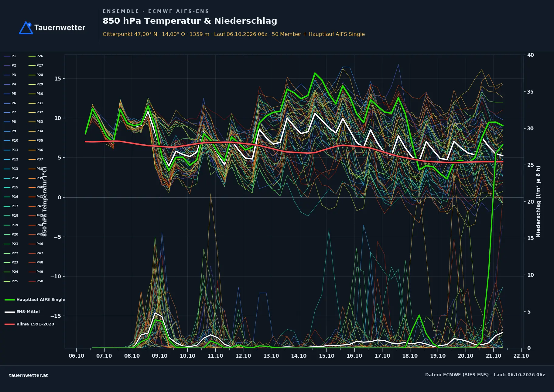Click temperature axis value −10
Screen dimensions: 554x392
coord(56,277)
